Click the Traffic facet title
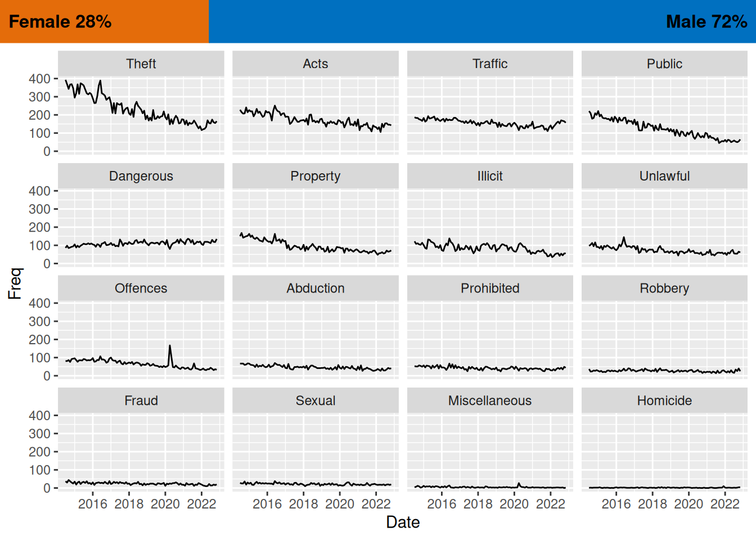 490,64
